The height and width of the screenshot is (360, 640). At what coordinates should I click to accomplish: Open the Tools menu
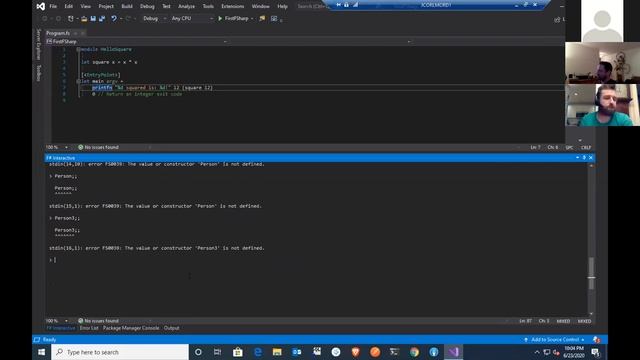[x=208, y=6]
